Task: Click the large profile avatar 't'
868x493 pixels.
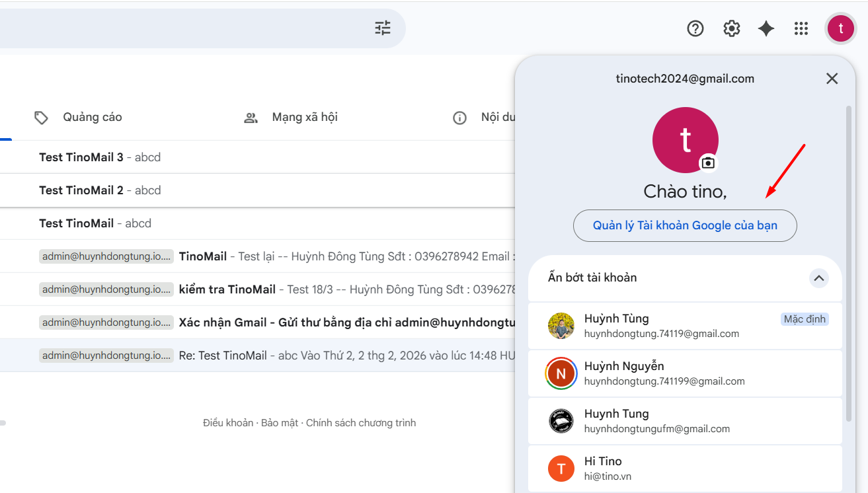Action: pos(686,140)
